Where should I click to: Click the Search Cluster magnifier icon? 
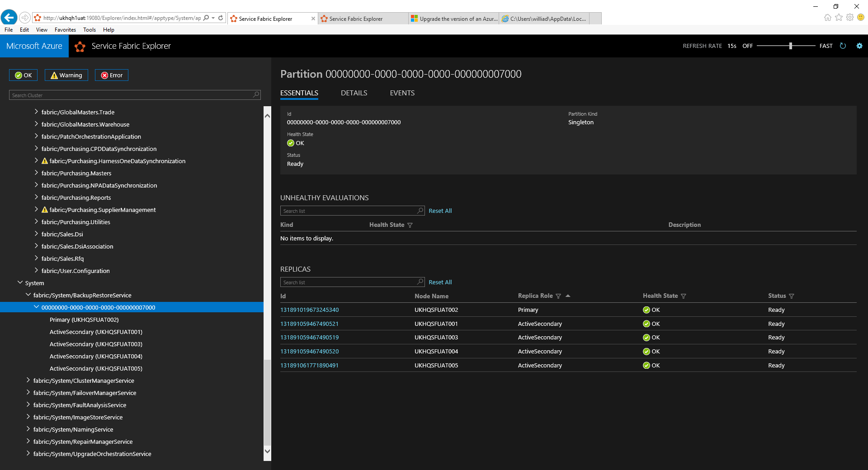coord(256,95)
